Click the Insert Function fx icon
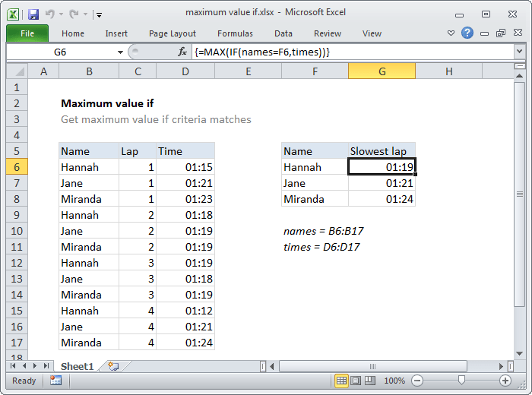532x395 pixels. tap(182, 52)
